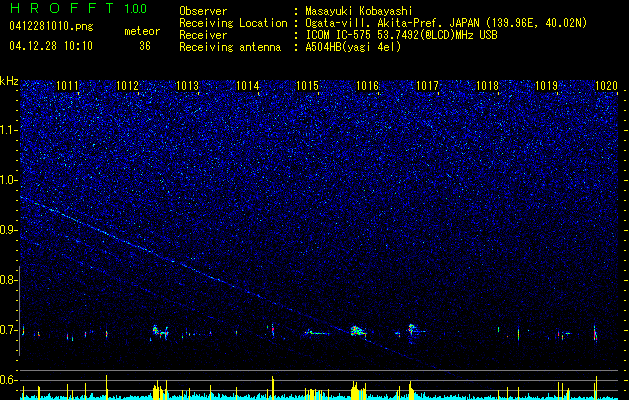This screenshot has height=400, width=629.
Task: Click the 0.7 kHz frequency label
Action: [8, 330]
